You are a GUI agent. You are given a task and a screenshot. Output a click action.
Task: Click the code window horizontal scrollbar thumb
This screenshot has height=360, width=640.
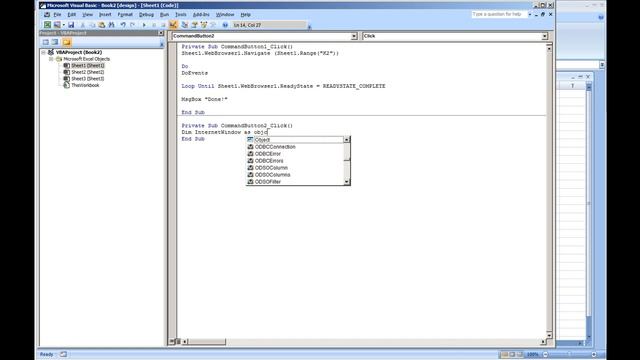[207, 342]
